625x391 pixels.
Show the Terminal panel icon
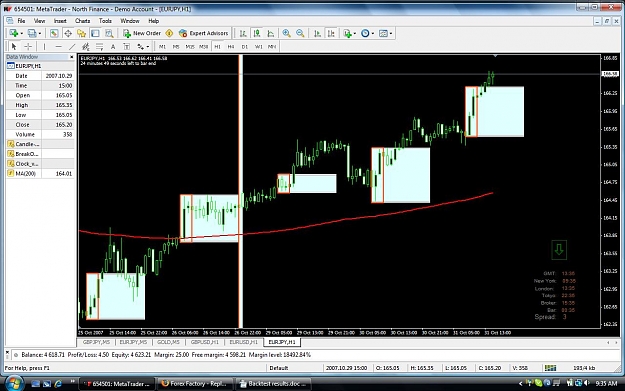[x=95, y=33]
